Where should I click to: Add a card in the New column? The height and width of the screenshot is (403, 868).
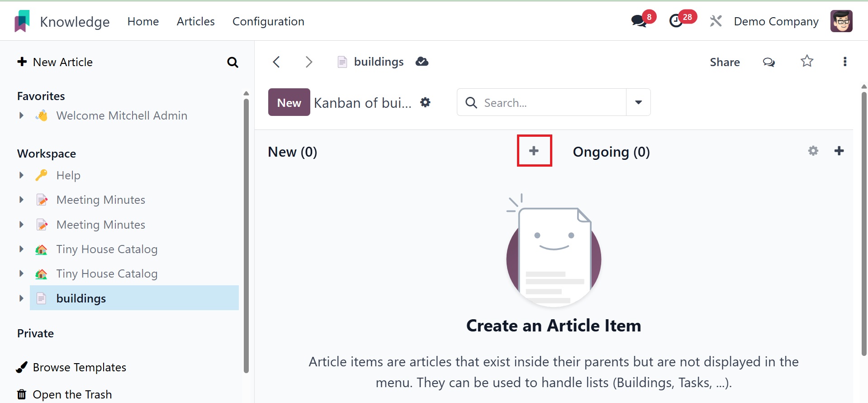point(534,151)
